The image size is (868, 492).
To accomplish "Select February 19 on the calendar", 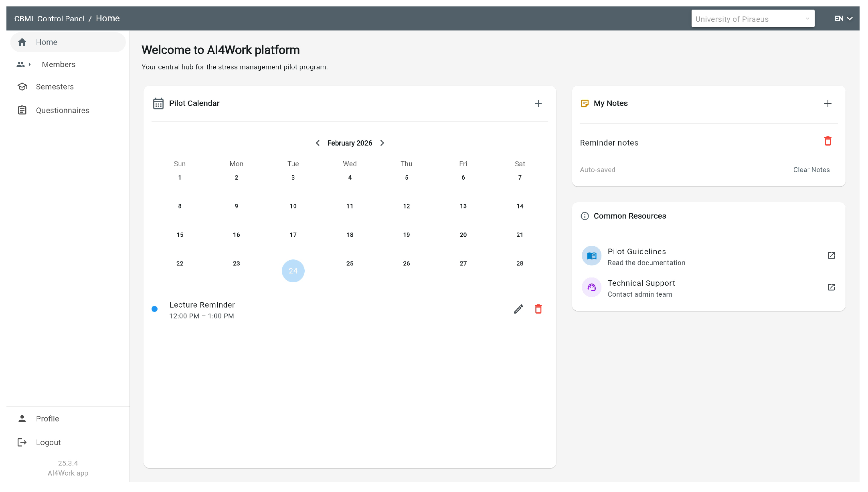I will (407, 235).
